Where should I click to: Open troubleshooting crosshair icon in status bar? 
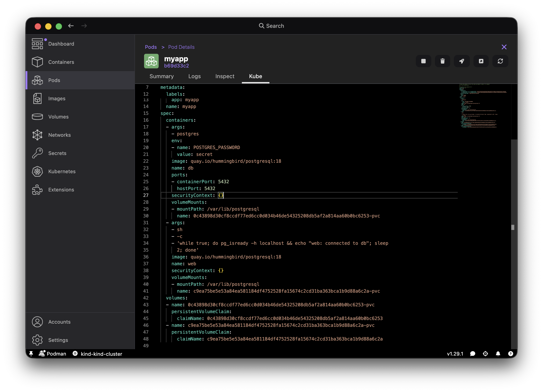(485, 353)
